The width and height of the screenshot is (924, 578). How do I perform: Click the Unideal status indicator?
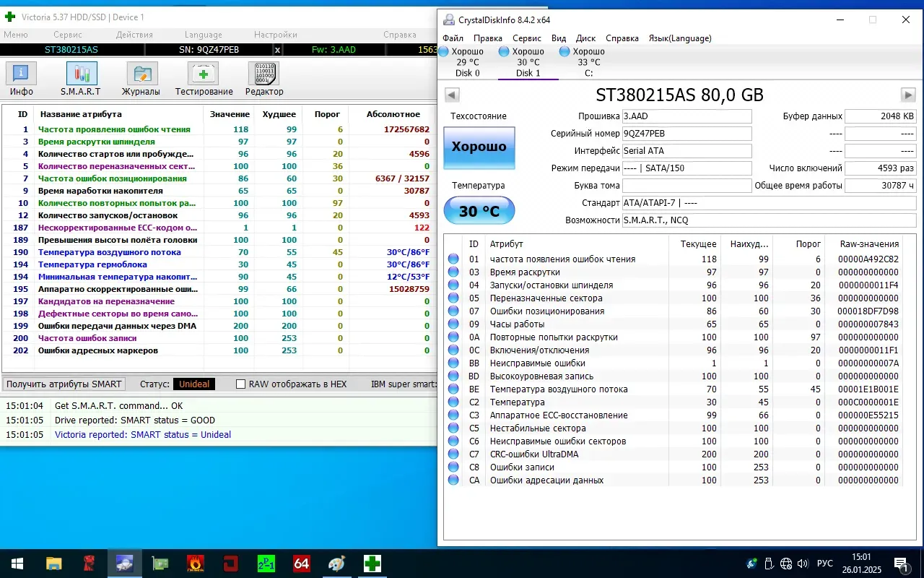194,384
